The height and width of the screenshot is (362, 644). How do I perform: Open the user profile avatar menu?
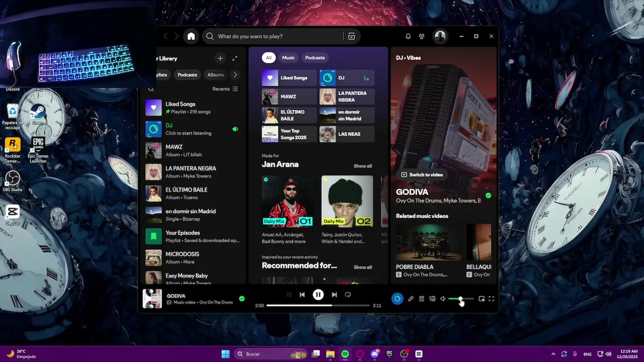tap(440, 36)
